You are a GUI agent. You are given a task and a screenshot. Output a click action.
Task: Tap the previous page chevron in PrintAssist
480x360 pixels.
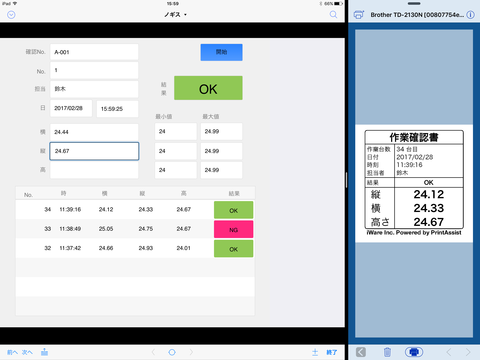point(449,352)
